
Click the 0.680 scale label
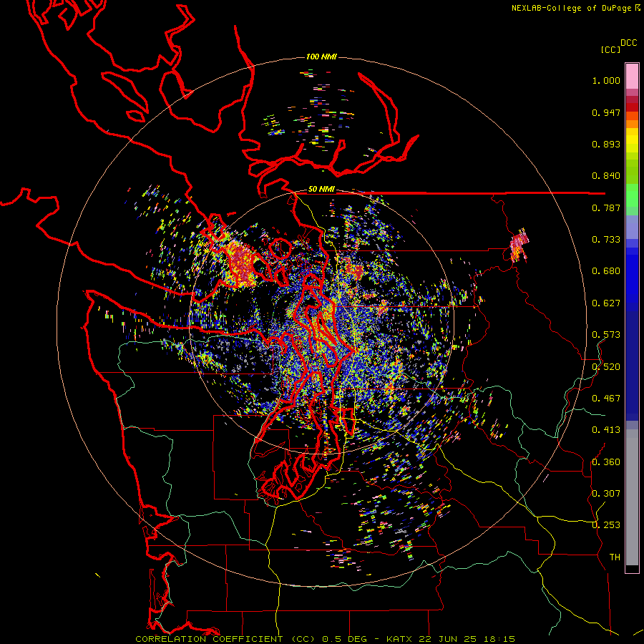606,271
